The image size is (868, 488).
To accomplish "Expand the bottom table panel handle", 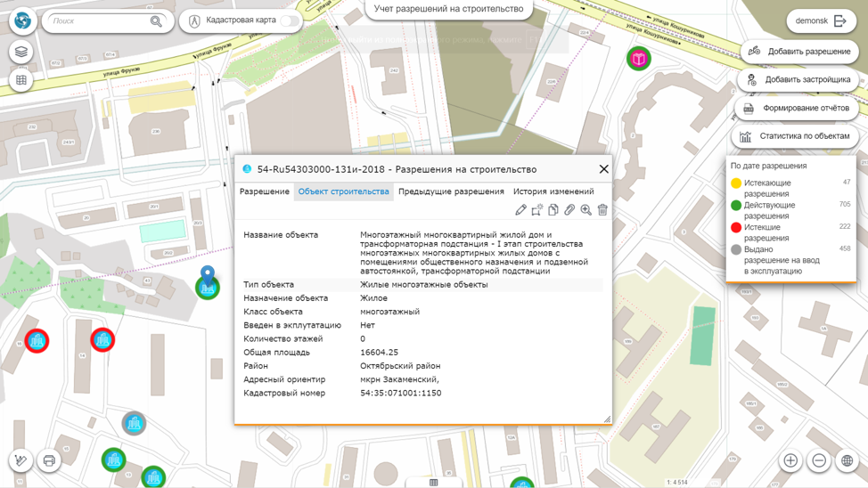I will click(x=434, y=483).
